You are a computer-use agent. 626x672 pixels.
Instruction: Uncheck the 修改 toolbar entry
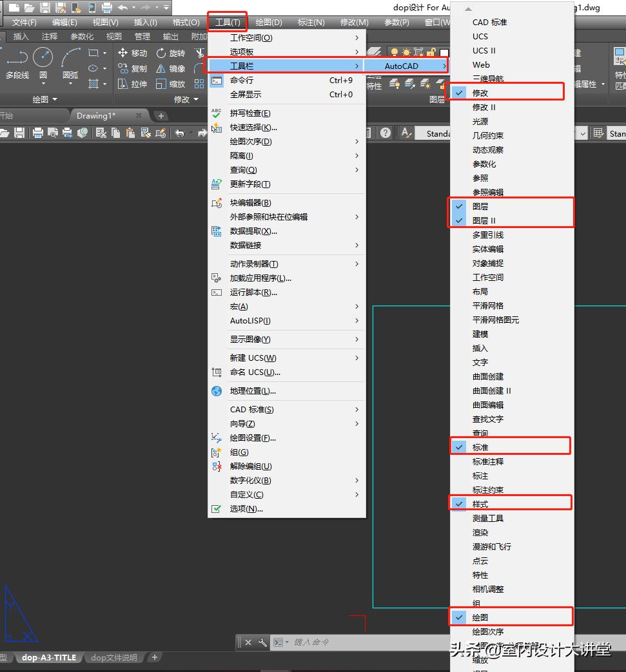(x=480, y=93)
